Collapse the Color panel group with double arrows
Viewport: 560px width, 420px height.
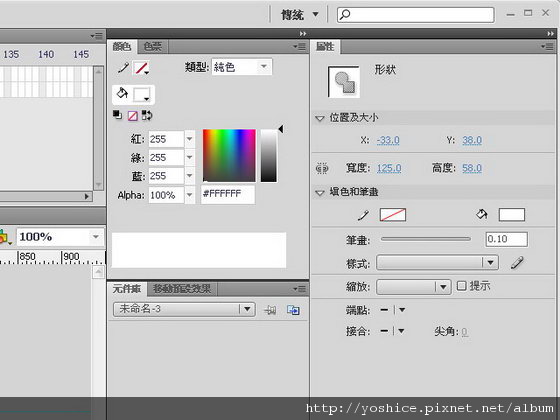pyautogui.click(x=303, y=34)
